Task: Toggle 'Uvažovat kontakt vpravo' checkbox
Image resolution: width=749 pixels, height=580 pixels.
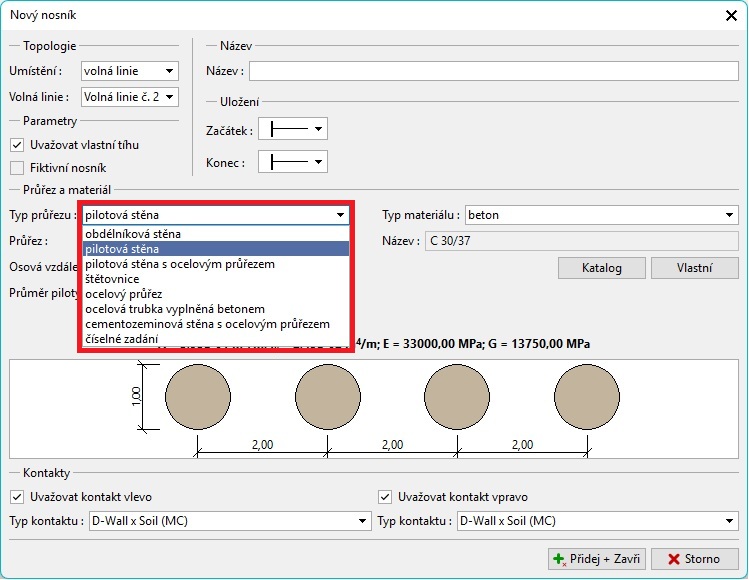Action: (385, 496)
